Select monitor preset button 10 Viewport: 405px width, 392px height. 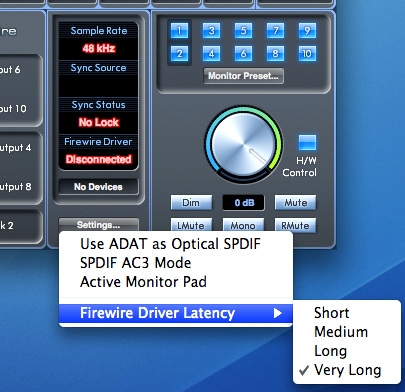307,54
